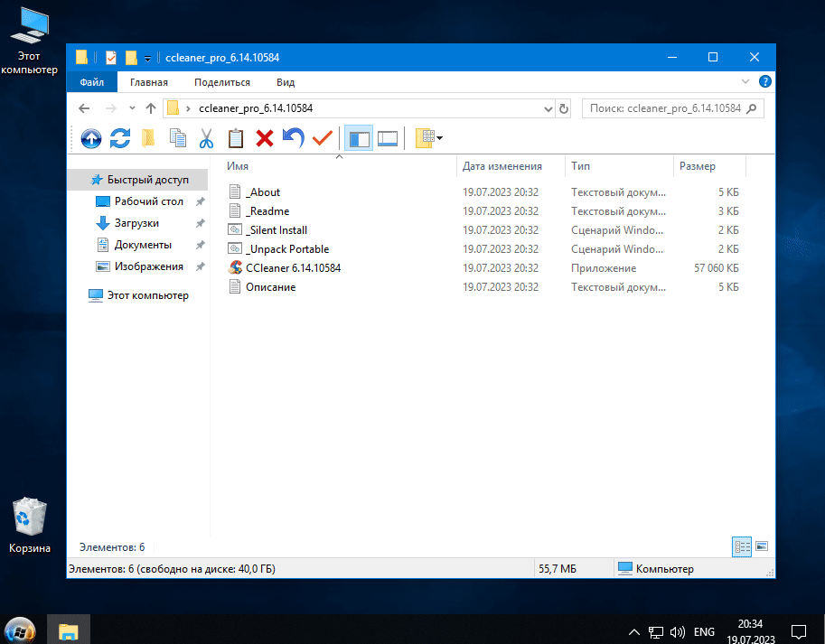
Task: Select the Этот компьютер desktop icon
Action: (29, 42)
